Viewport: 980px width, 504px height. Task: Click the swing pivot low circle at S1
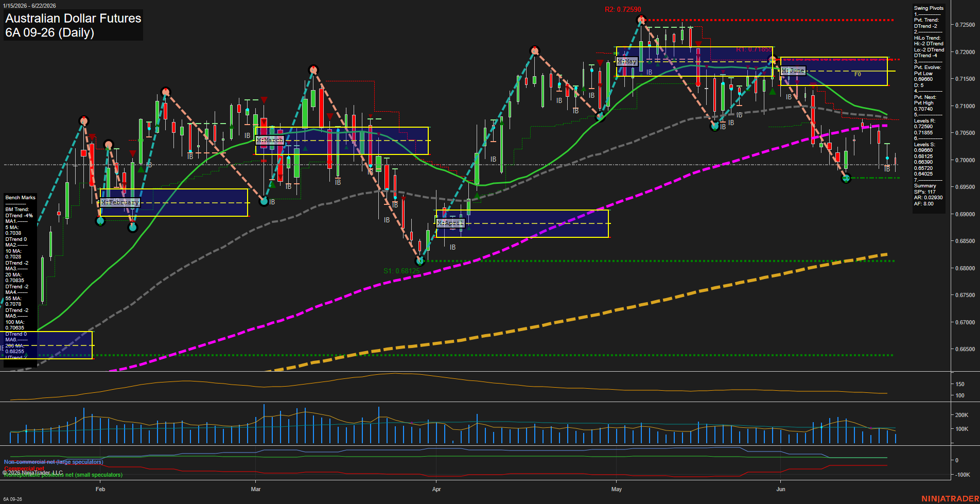tap(420, 261)
